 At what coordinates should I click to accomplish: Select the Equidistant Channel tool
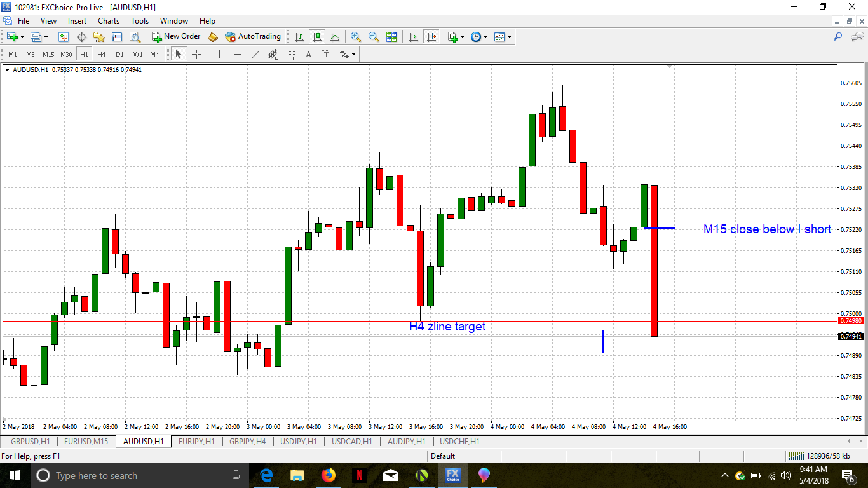click(273, 54)
